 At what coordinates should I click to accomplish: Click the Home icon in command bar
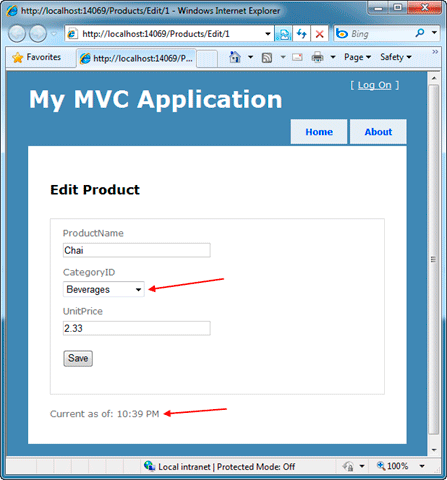click(235, 57)
